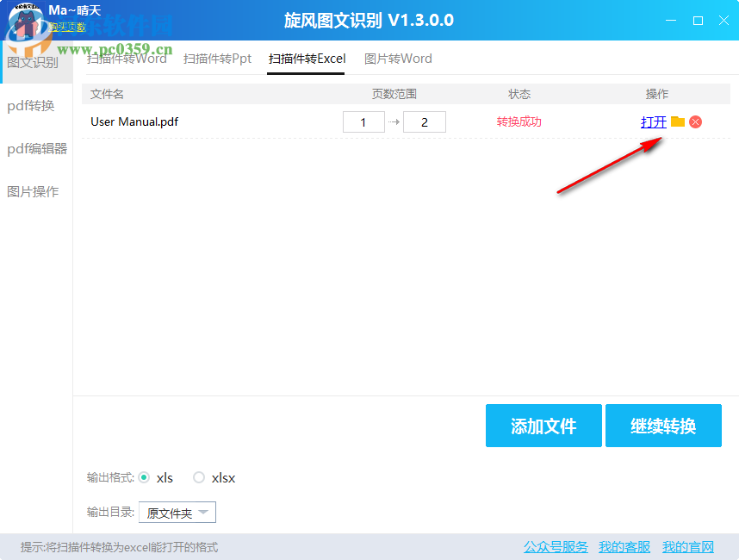Click the starting page number input field
Viewport: 739px width, 560px height.
click(x=363, y=121)
